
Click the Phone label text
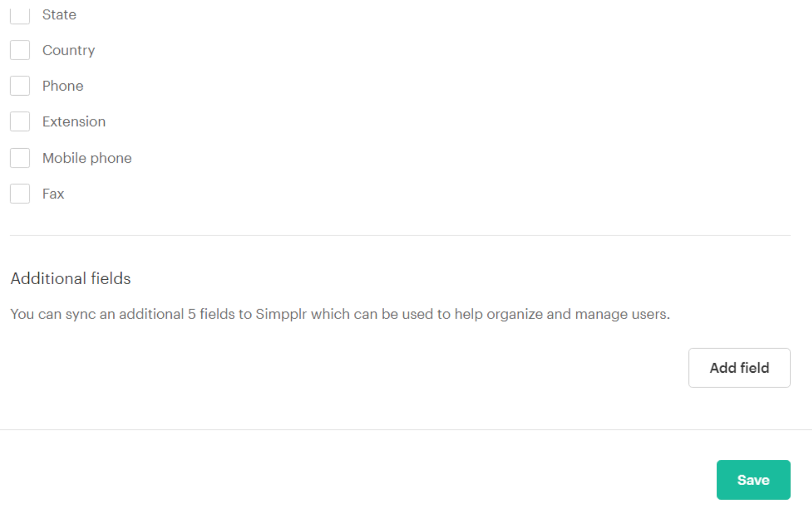[63, 86]
